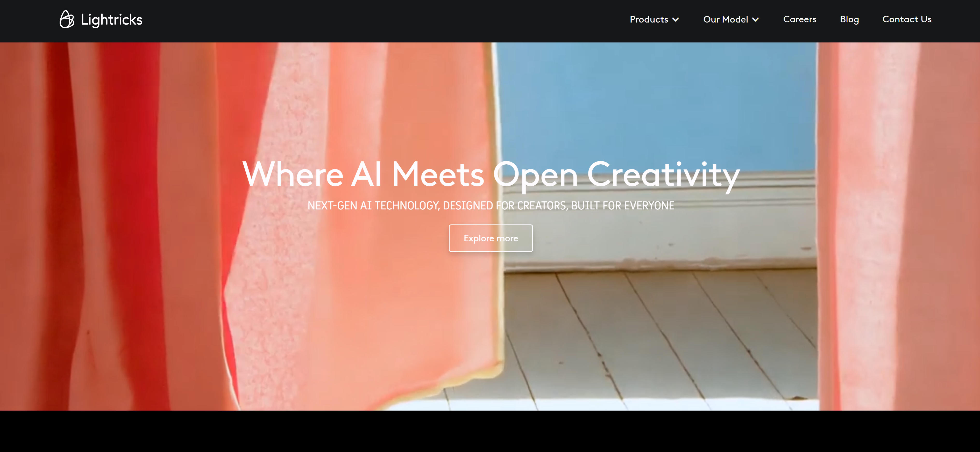
Task: Expand the chevron beside Our Model
Action: tap(755, 20)
